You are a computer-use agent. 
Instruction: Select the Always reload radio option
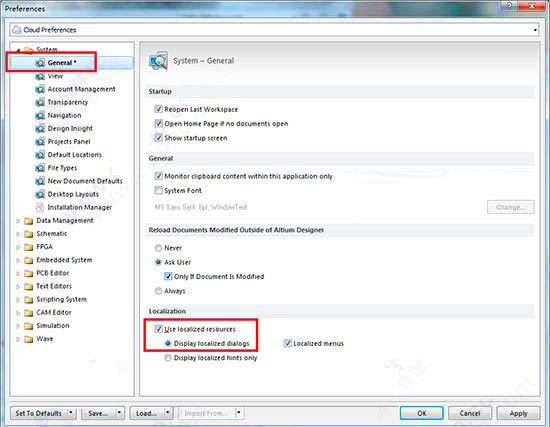[159, 291]
